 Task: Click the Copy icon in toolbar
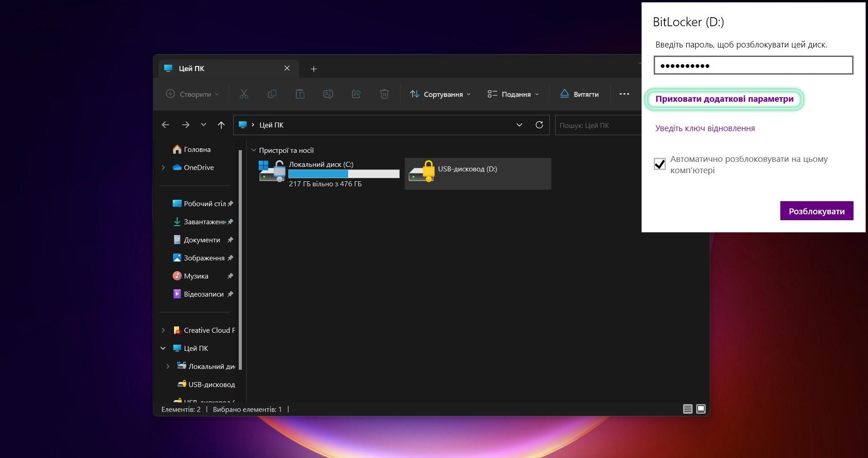272,94
